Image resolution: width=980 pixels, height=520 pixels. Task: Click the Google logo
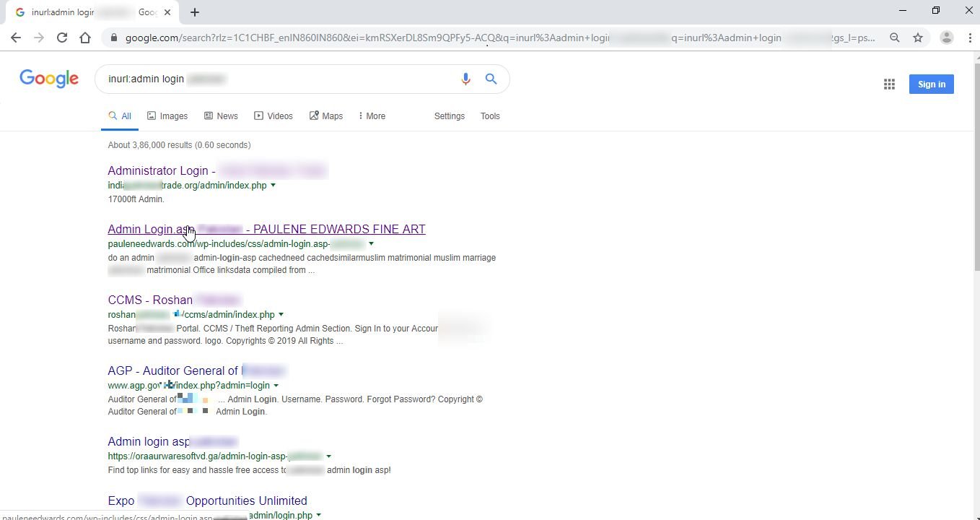[x=49, y=79]
